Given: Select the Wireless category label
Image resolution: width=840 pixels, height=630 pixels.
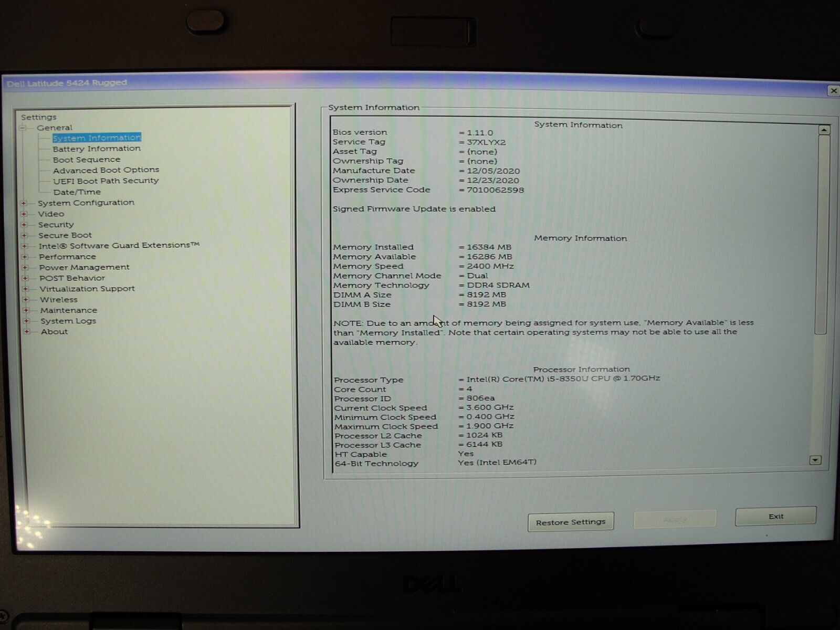Looking at the screenshot, I should 59,300.
